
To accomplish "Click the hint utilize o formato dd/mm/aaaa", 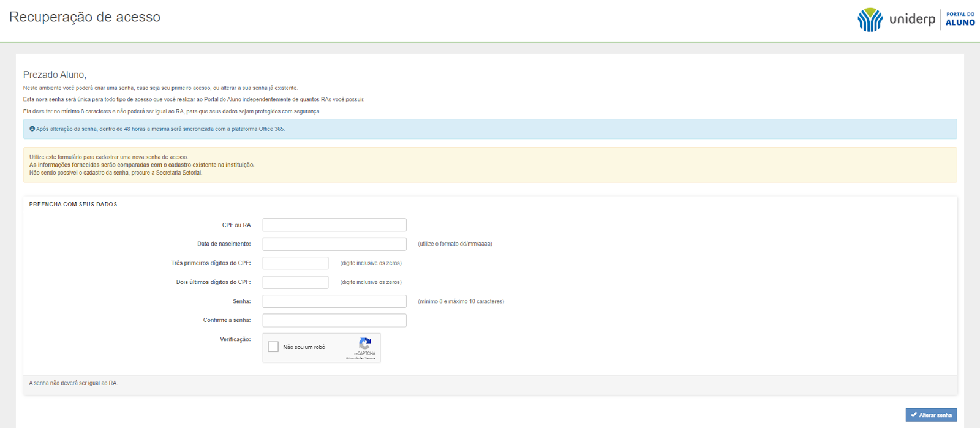I will point(455,244).
